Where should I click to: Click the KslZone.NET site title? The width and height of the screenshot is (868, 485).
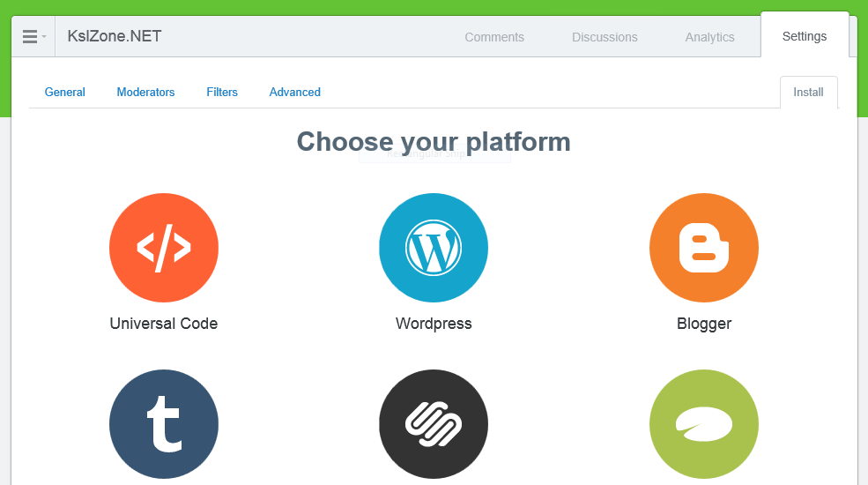click(115, 36)
